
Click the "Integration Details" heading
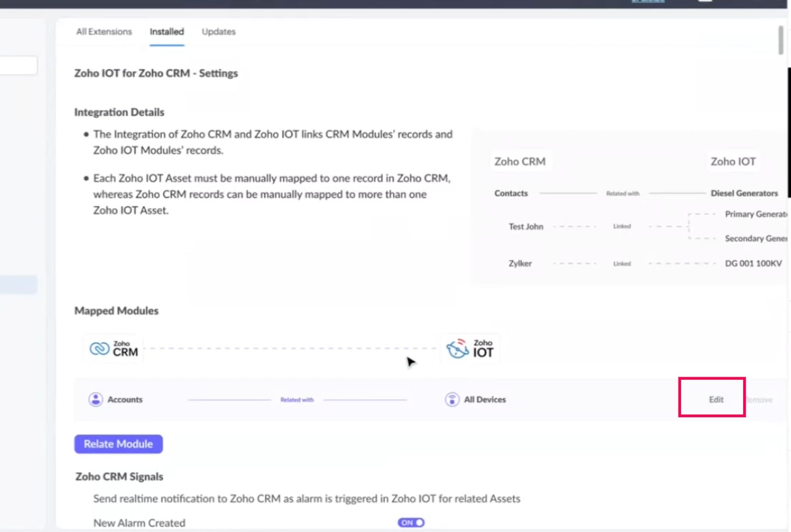(x=119, y=112)
